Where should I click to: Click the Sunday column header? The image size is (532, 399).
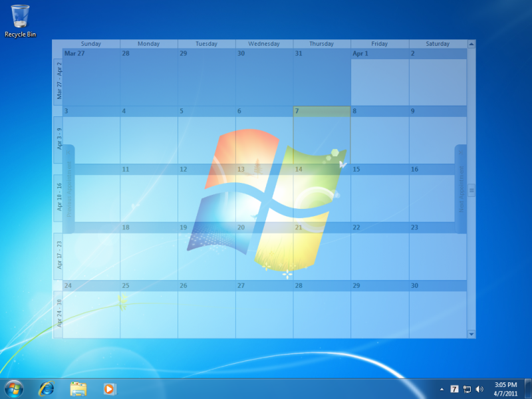(91, 44)
